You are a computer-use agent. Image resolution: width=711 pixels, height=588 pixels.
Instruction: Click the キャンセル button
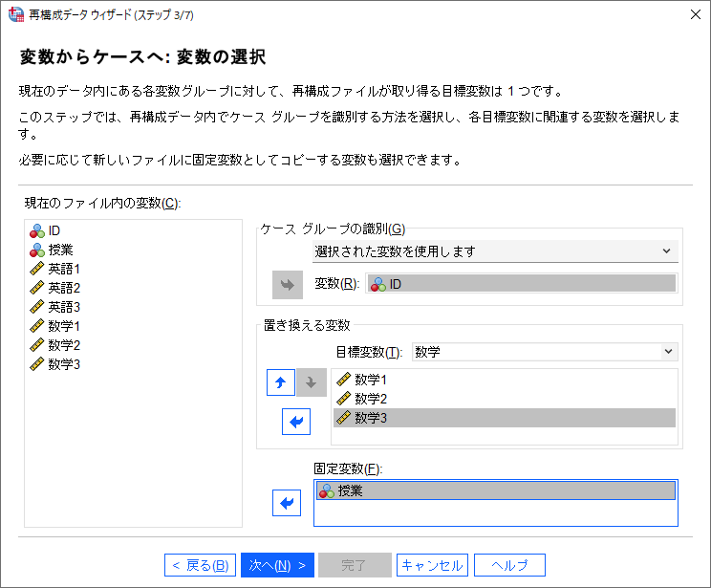[432, 565]
